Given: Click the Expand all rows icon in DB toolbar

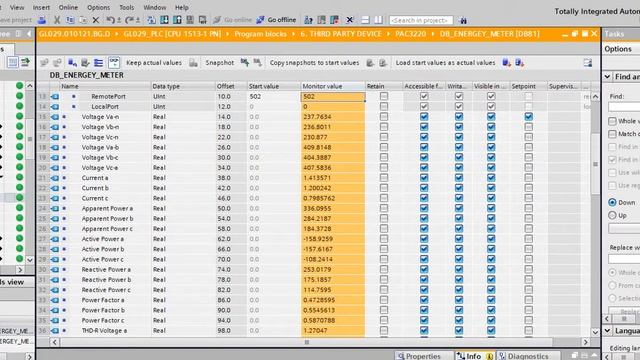Looking at the screenshot, I should click(98, 62).
